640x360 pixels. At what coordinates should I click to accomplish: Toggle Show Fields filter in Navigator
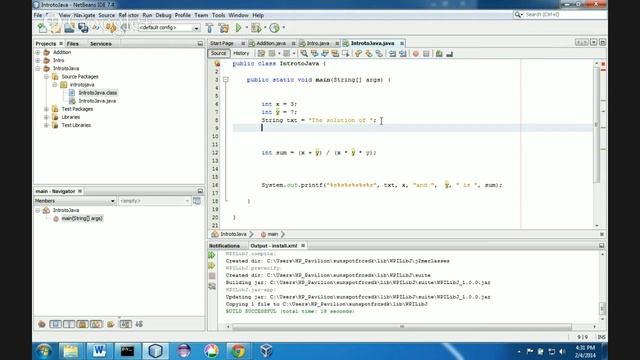55,324
